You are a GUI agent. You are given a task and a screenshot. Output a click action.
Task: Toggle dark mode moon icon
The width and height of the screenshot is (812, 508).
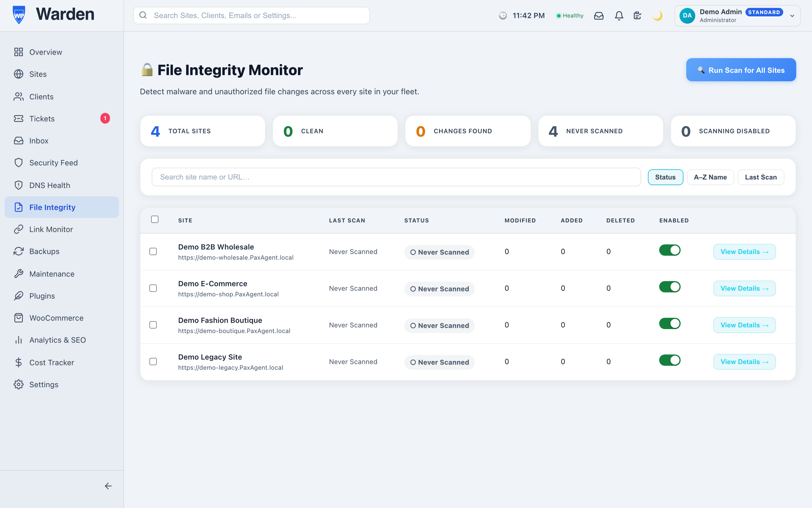tap(658, 16)
